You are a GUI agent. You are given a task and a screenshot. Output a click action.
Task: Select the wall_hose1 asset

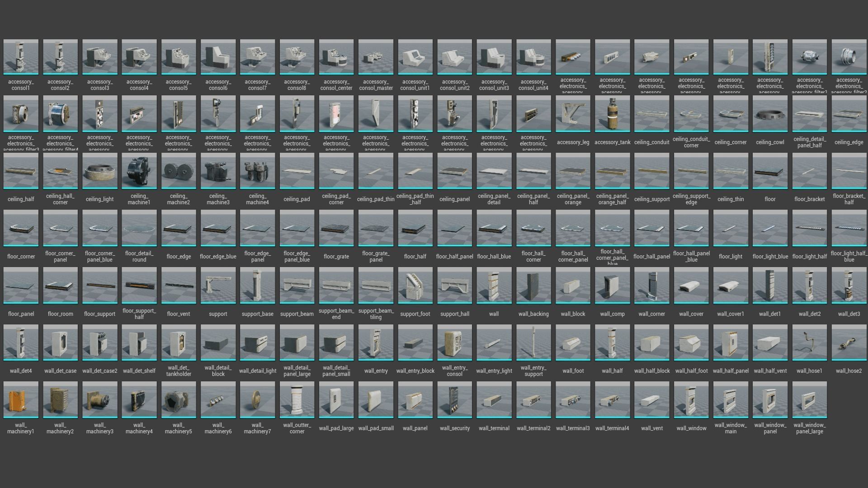point(809,343)
